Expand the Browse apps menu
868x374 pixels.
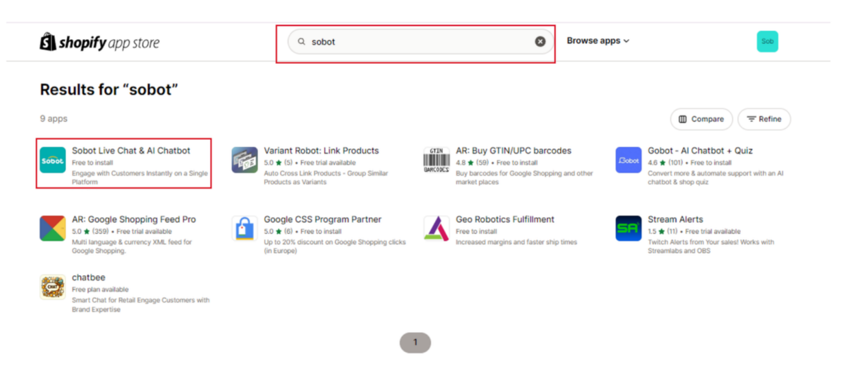(x=598, y=41)
